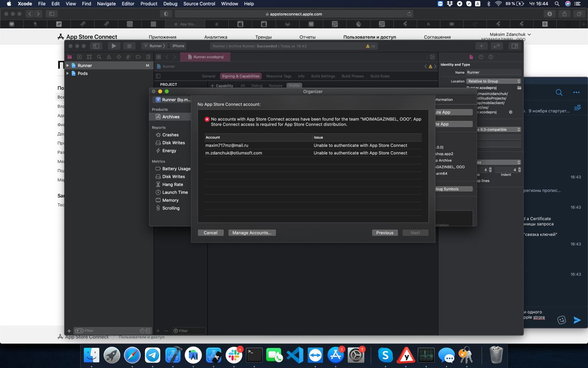Open the Product menu in menu bar
Viewport: 588px width, 368px height.
[x=149, y=4]
